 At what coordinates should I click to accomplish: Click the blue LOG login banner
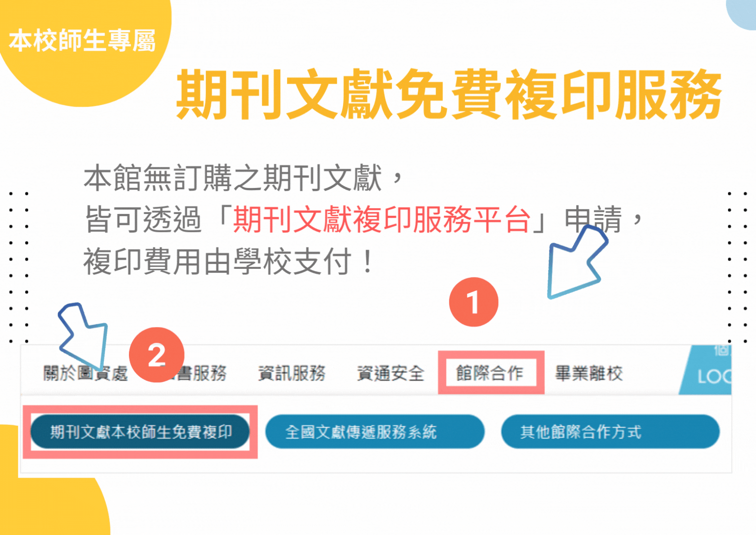707,370
